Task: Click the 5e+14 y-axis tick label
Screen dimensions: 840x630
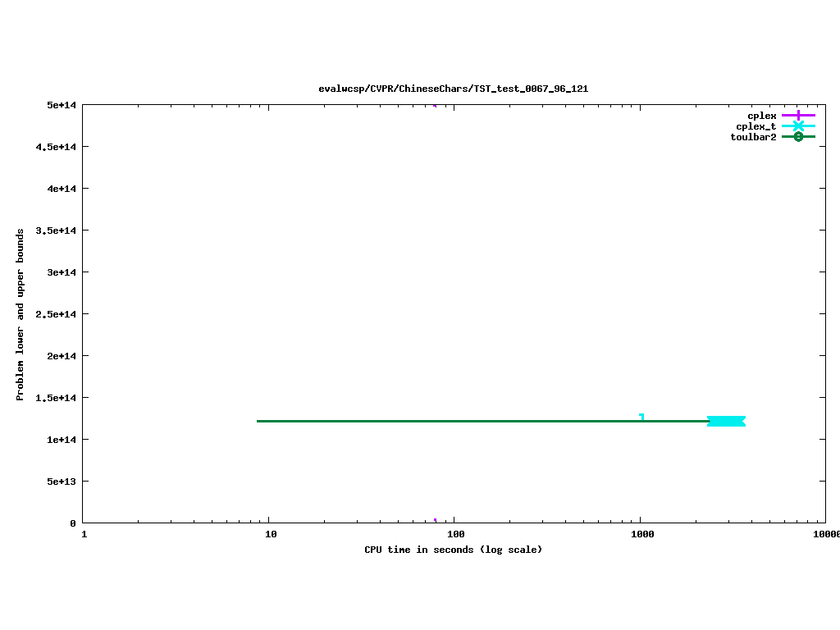Action: [62, 105]
